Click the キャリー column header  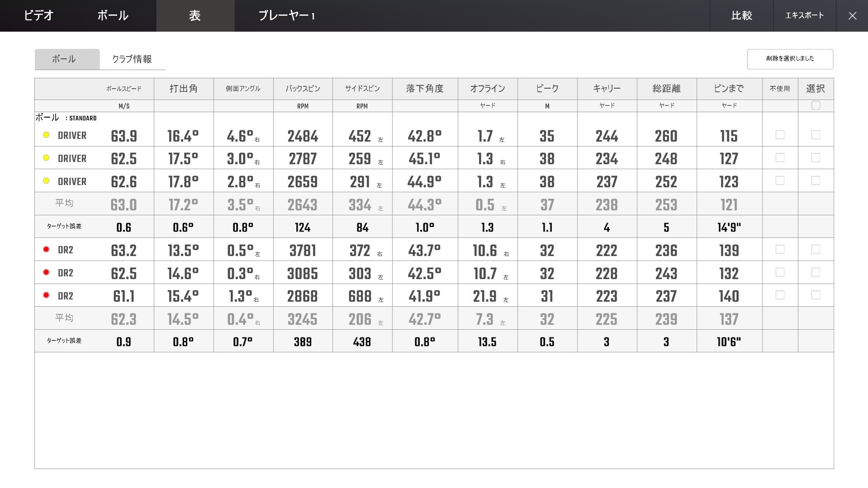[x=607, y=89]
